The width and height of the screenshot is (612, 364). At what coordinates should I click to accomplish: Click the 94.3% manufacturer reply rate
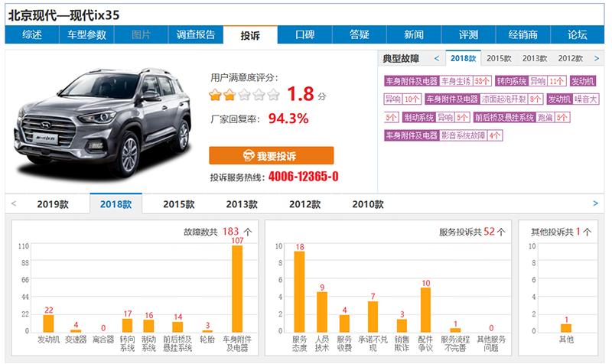pos(288,119)
